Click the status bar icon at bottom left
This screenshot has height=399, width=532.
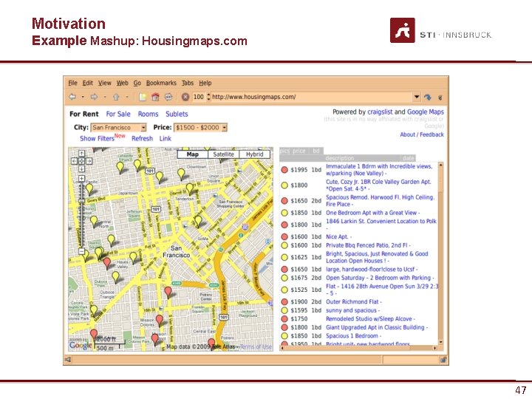[x=68, y=359]
